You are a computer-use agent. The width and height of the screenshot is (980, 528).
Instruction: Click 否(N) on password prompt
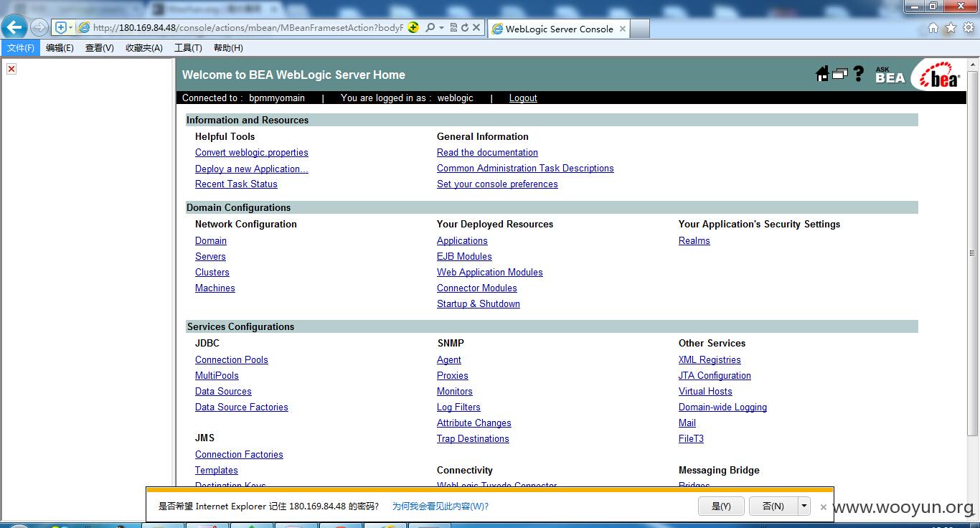coord(773,506)
